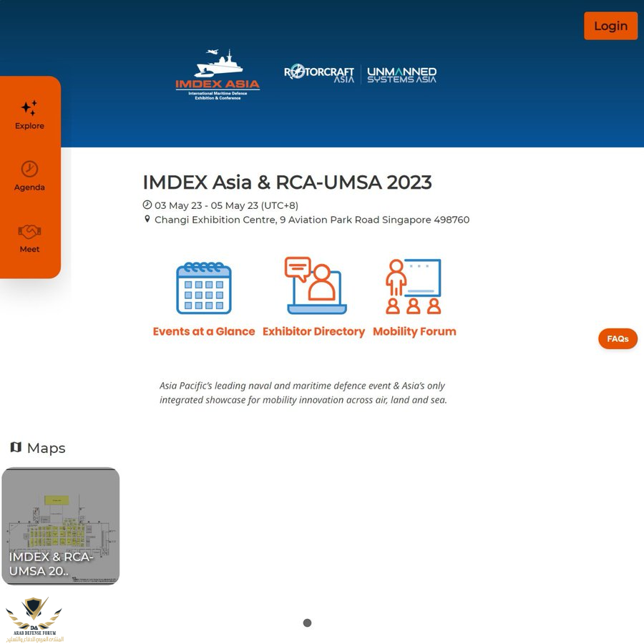Click the IMDEX Asia & RCA-UMSA 2023 title
This screenshot has width=644, height=644.
[x=287, y=182]
